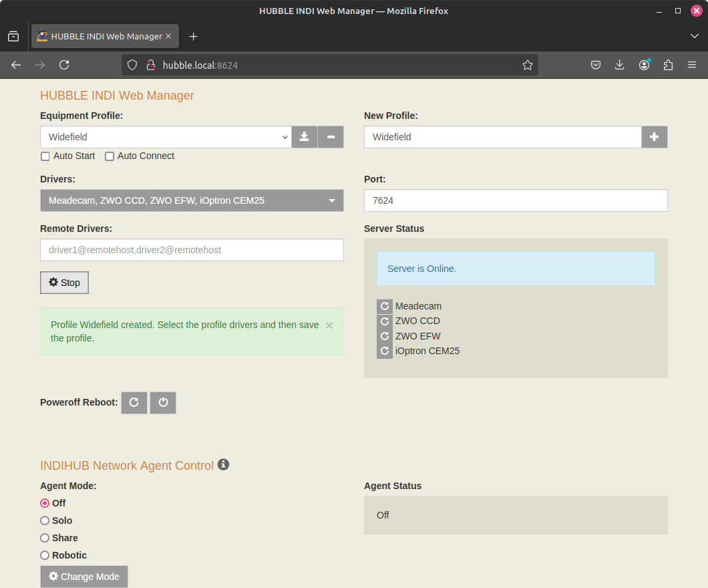The width and height of the screenshot is (708, 588).
Task: Restart the iOptron CEM25 driver
Action: 385,351
